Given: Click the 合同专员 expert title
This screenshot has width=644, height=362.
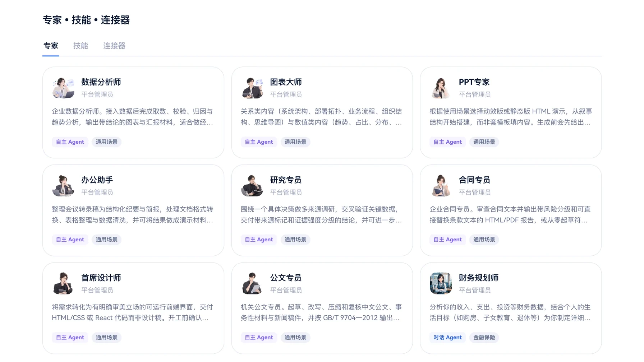Looking at the screenshot, I should [474, 180].
